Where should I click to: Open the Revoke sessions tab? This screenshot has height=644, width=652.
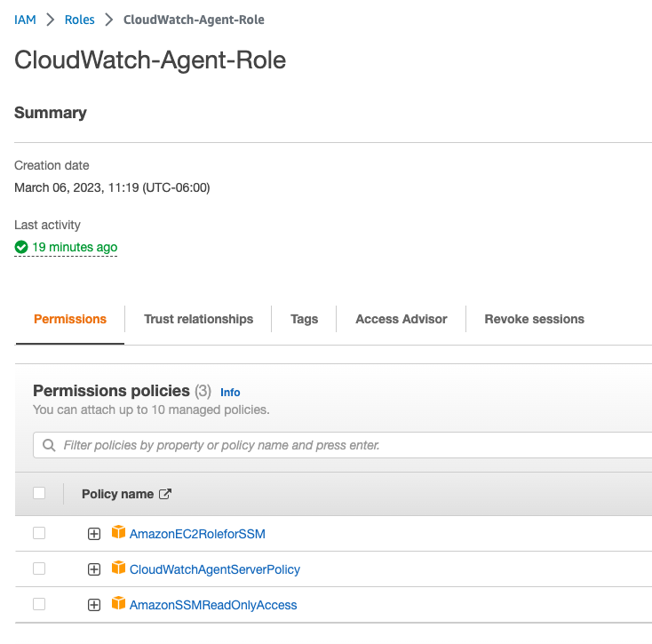(x=535, y=319)
